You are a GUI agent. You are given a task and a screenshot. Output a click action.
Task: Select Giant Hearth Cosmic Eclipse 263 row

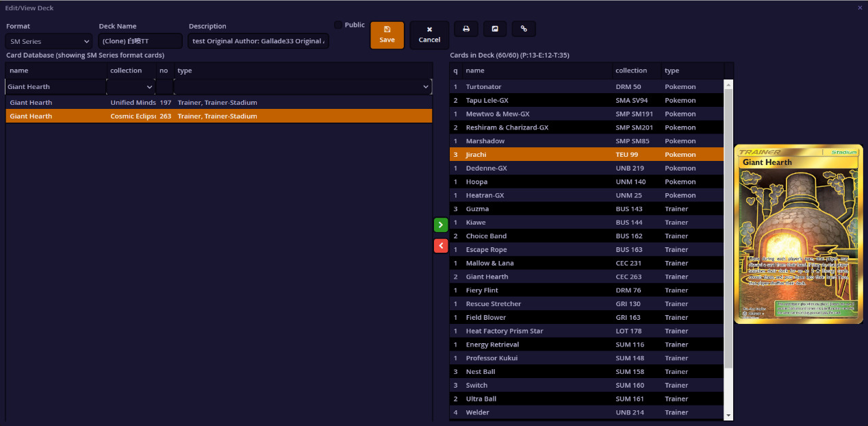[x=219, y=116]
